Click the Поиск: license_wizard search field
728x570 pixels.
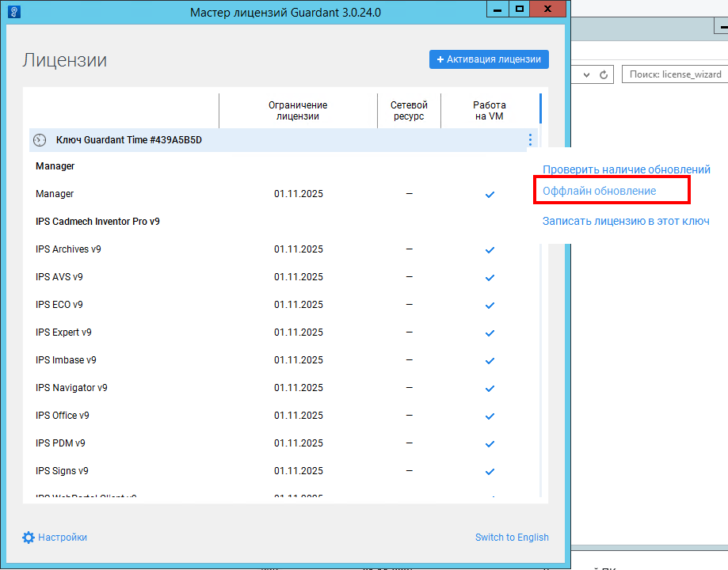[x=675, y=74]
